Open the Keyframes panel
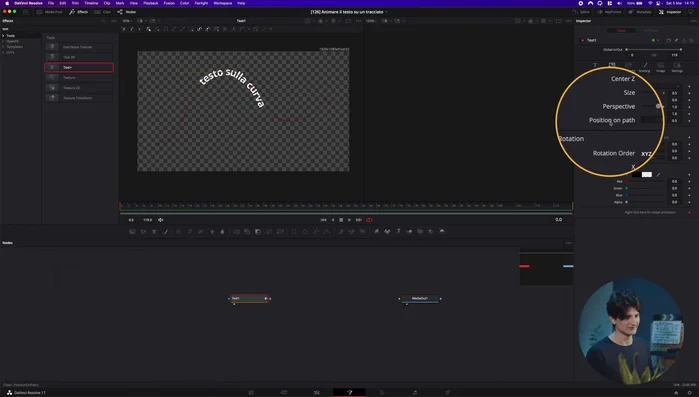Viewport: 699px width, 397px height. pyautogui.click(x=609, y=12)
